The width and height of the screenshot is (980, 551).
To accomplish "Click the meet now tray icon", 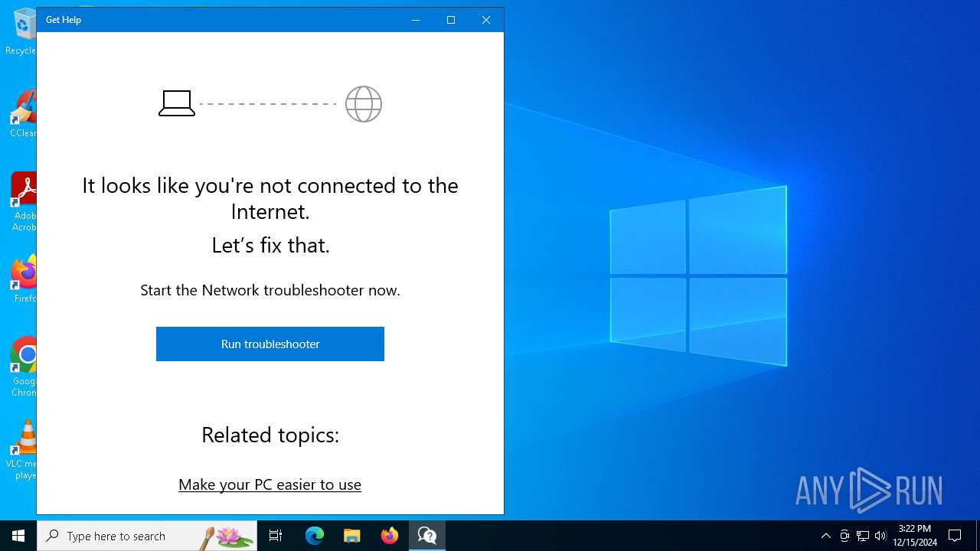I will coord(844,536).
